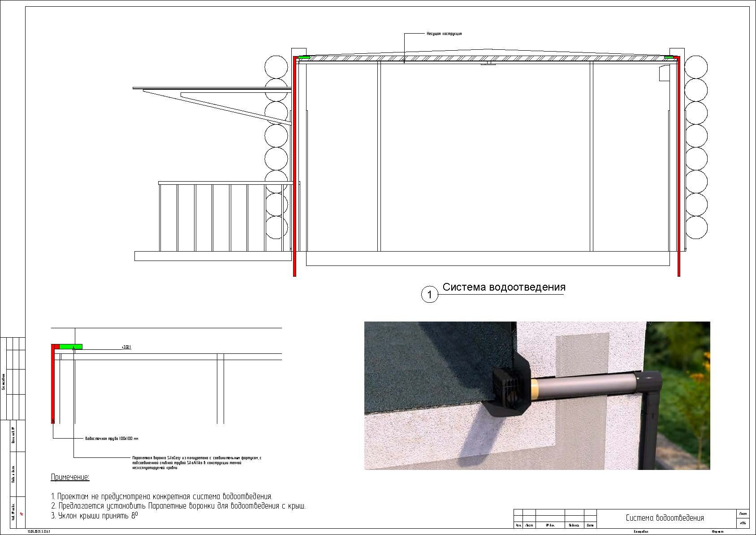Screen dimensions: 756x535
Task: Select note 2 about "Парапетные воронки"
Action: tap(178, 506)
